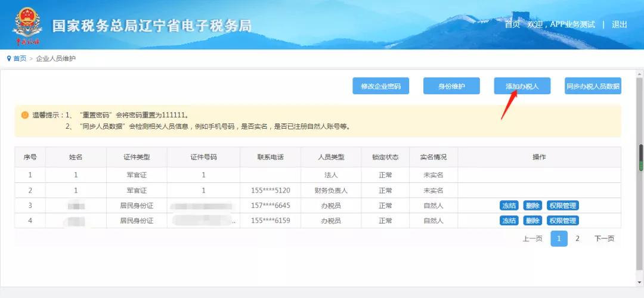644x298 pixels.
Task: Click phone number 155****6159
Action: tap(270, 221)
